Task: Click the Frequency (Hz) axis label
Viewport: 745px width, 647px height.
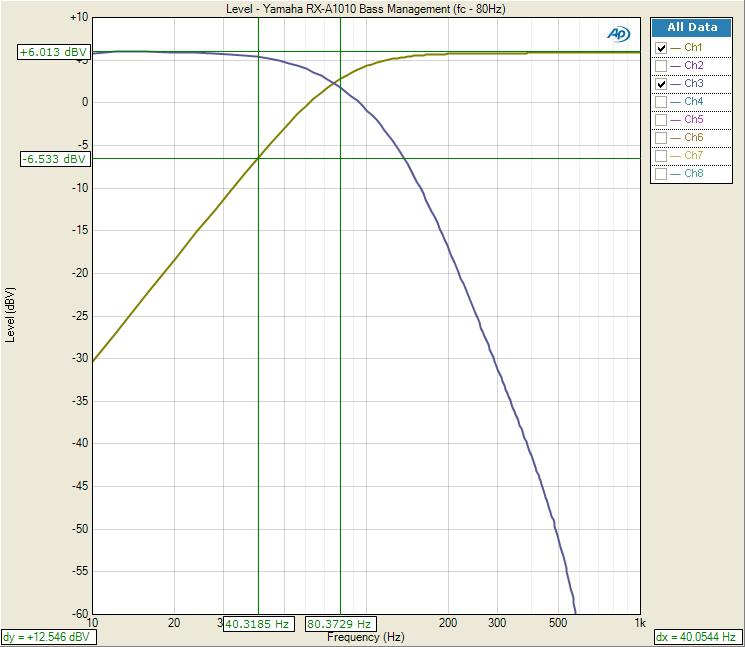Action: tap(365, 637)
